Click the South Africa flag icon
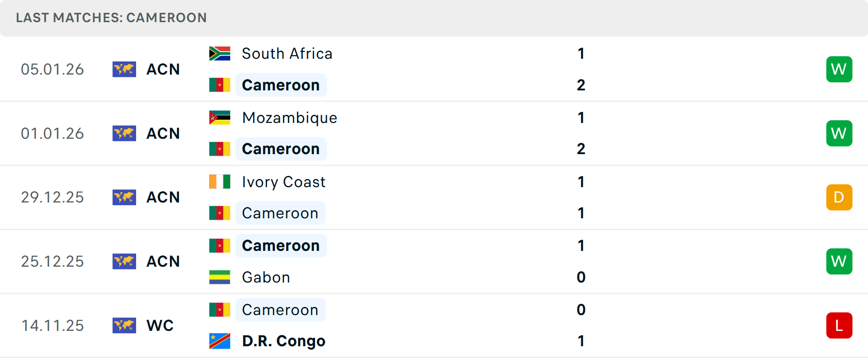868x358 pixels. pos(220,54)
